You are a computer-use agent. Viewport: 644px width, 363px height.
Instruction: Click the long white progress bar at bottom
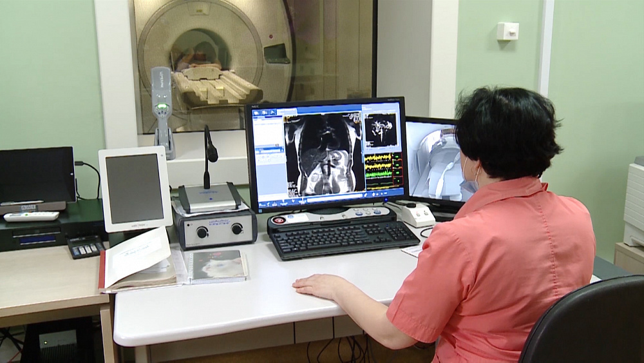click(x=335, y=199)
